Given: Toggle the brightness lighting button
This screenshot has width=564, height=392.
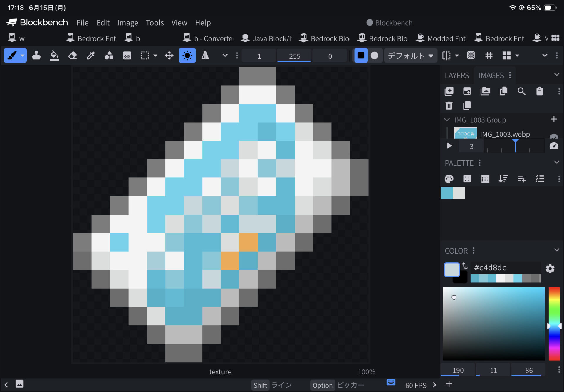Looking at the screenshot, I should click(x=187, y=56).
